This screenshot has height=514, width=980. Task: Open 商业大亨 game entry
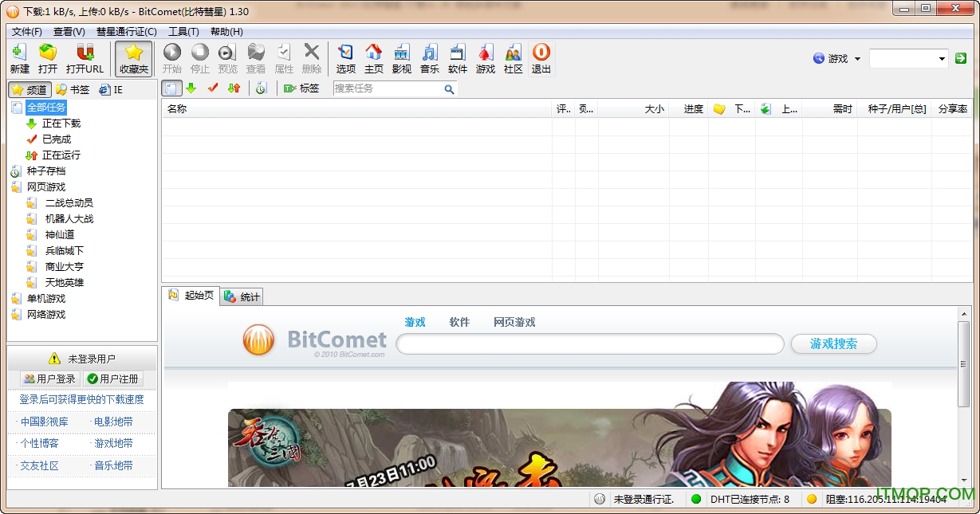[65, 267]
